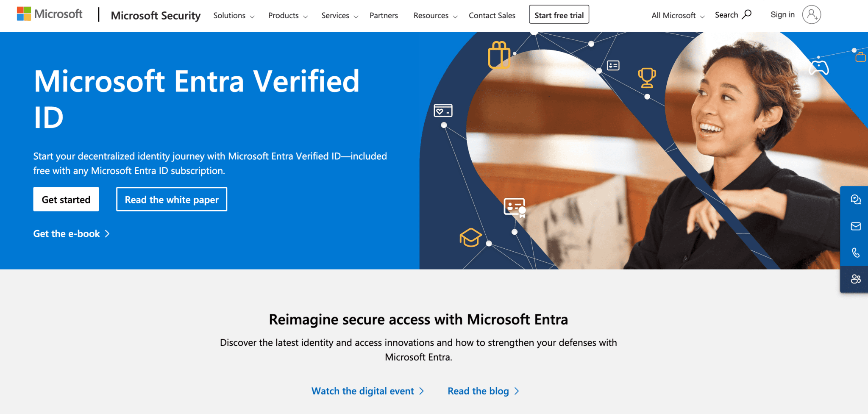
Task: Open the Search magnifier icon
Action: (747, 14)
